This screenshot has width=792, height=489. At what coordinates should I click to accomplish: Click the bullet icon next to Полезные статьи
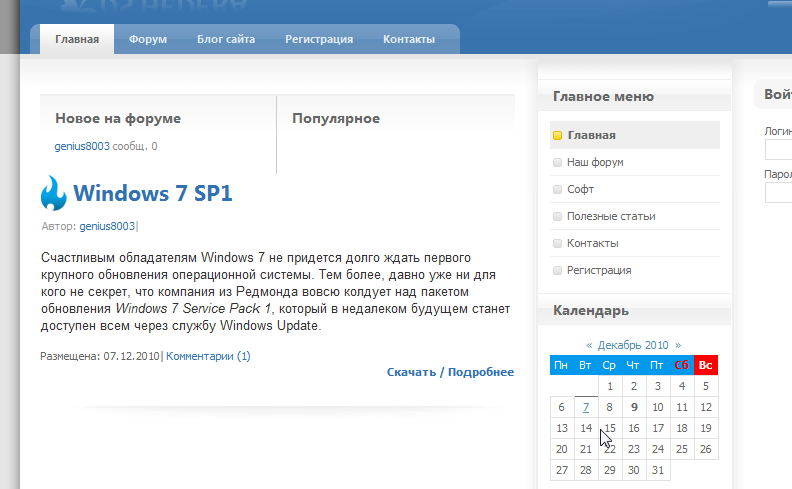click(x=558, y=216)
